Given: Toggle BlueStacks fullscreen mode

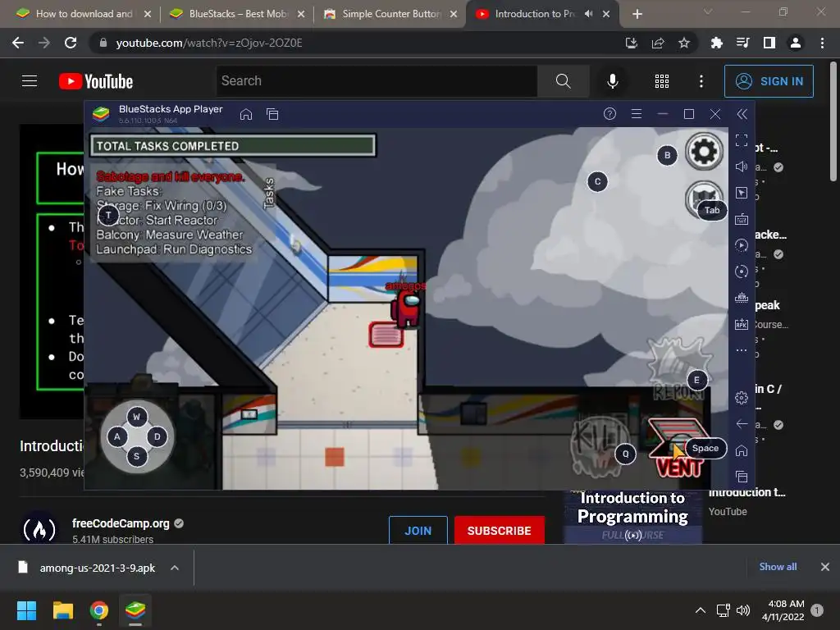Looking at the screenshot, I should tap(742, 140).
